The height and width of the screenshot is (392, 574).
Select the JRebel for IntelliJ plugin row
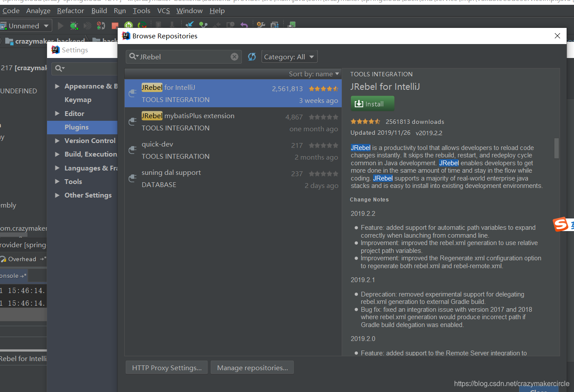click(x=233, y=93)
